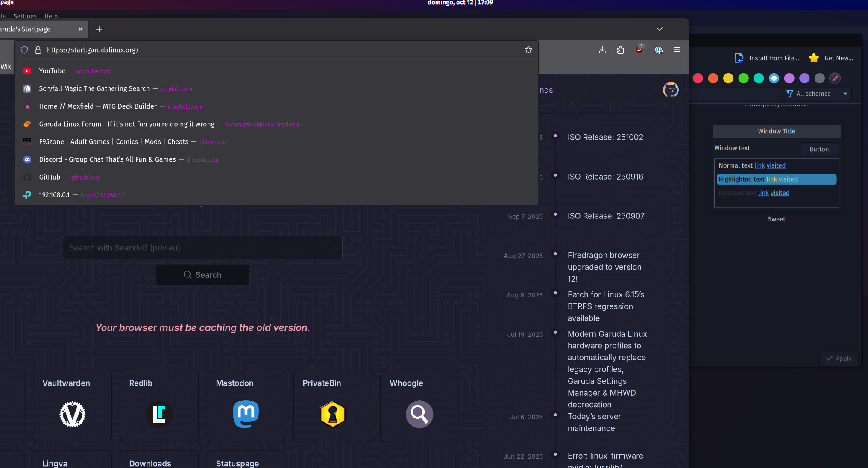Viewport: 868px width, 468px height.
Task: Open a new browser tab
Action: pos(99,29)
